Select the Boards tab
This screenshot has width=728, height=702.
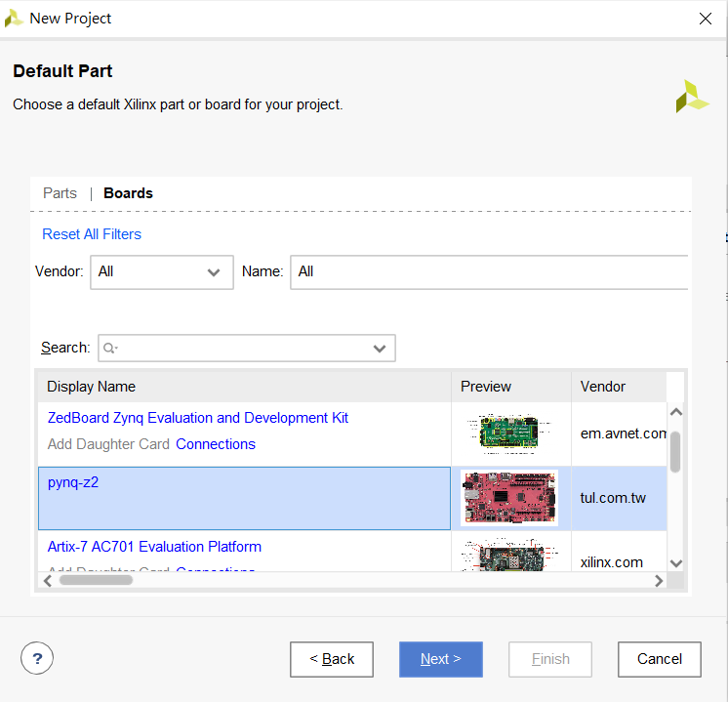(x=128, y=193)
